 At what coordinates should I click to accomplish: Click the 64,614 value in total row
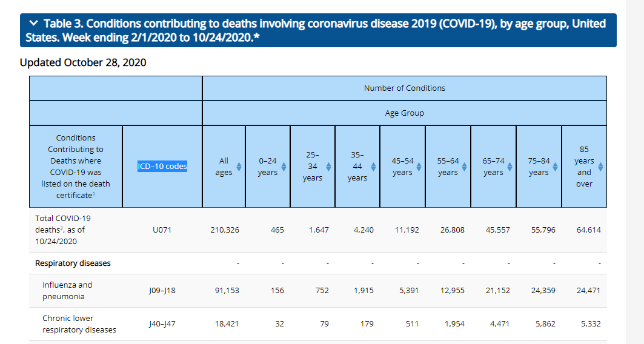click(x=589, y=230)
